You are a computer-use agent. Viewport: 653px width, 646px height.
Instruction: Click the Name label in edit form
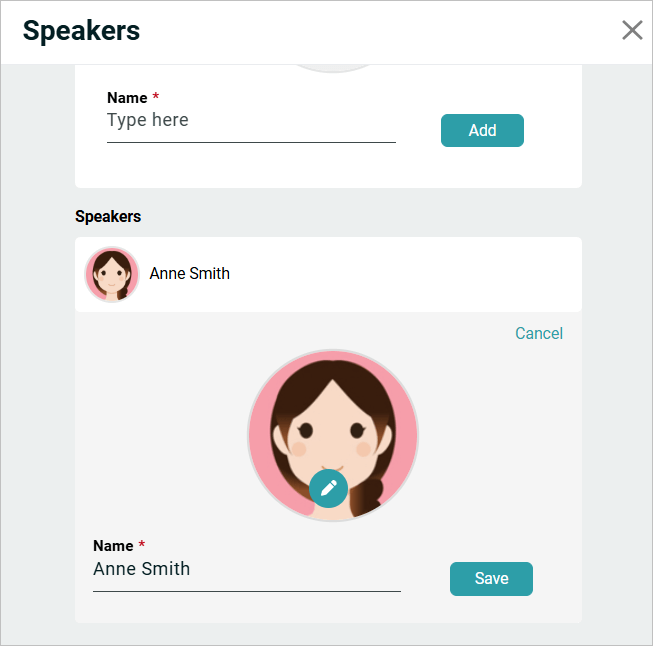[113, 546]
